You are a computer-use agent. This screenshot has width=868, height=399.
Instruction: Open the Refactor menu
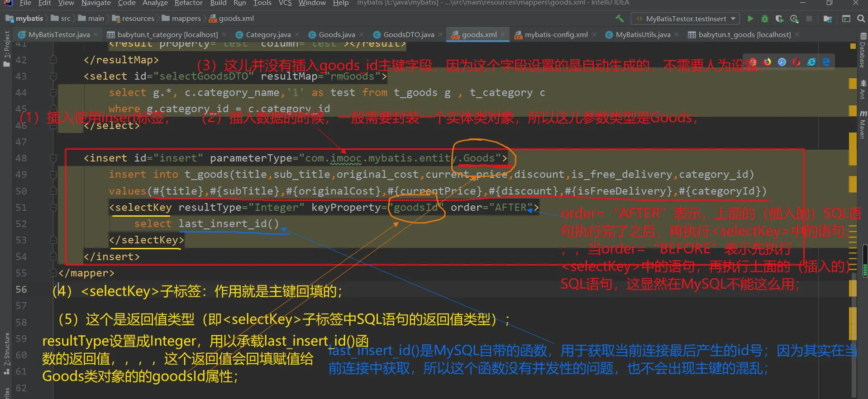pyautogui.click(x=188, y=3)
